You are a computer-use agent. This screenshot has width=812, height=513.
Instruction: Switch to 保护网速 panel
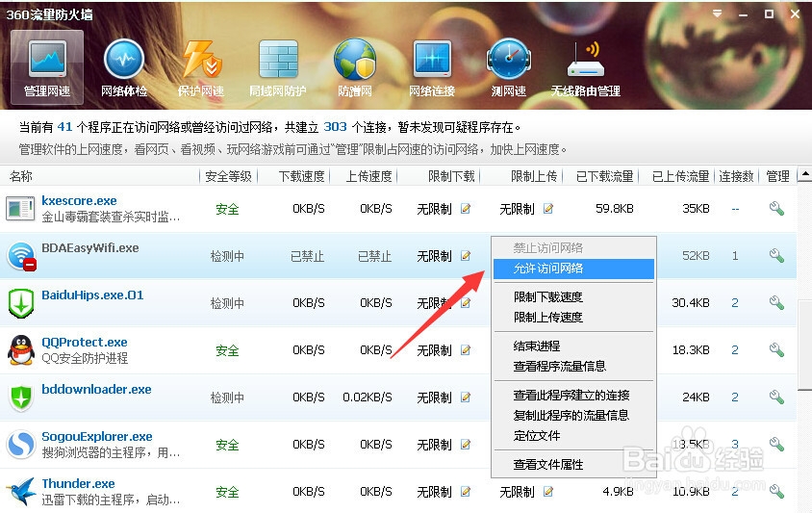[x=201, y=67]
